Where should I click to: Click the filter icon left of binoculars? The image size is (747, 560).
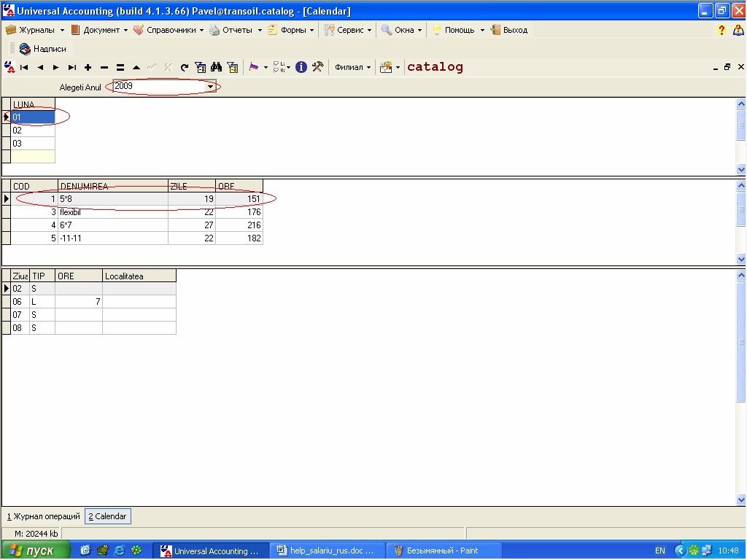tap(201, 68)
